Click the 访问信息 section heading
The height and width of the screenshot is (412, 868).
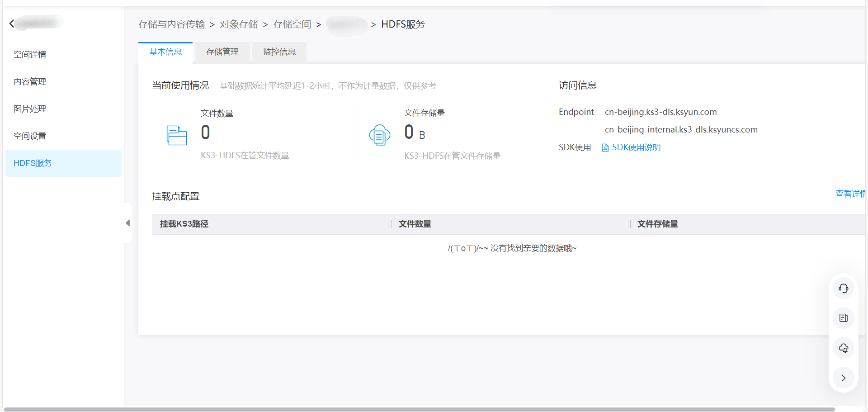578,85
